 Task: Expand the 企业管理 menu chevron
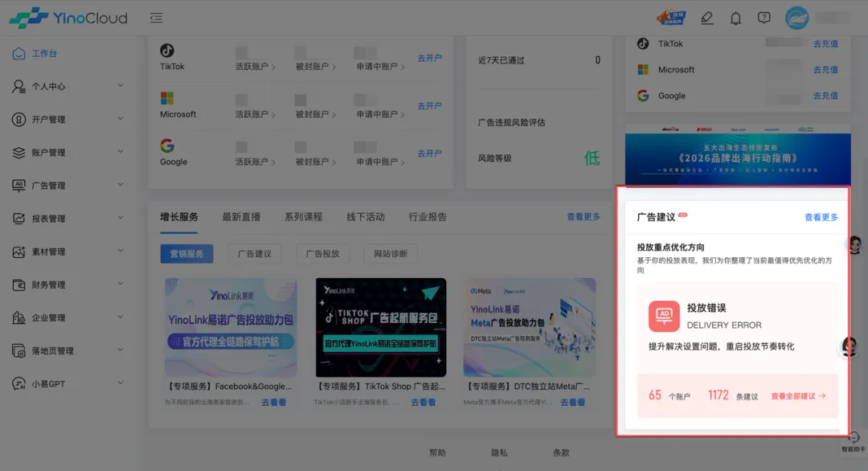[120, 317]
